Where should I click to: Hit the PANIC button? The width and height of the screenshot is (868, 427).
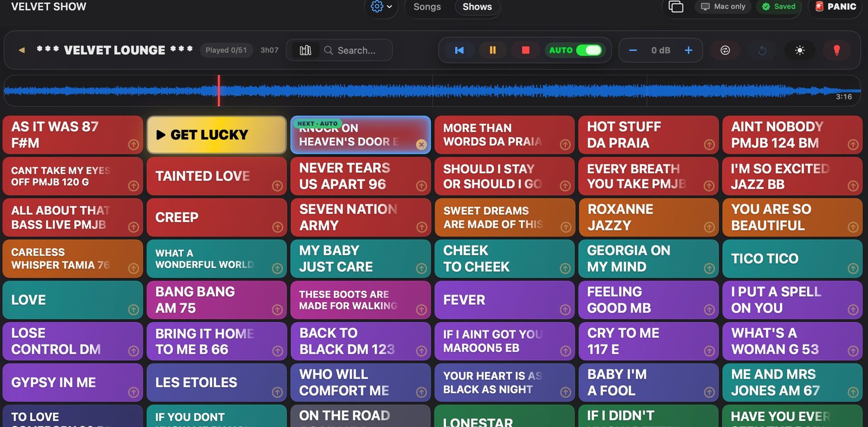[835, 7]
